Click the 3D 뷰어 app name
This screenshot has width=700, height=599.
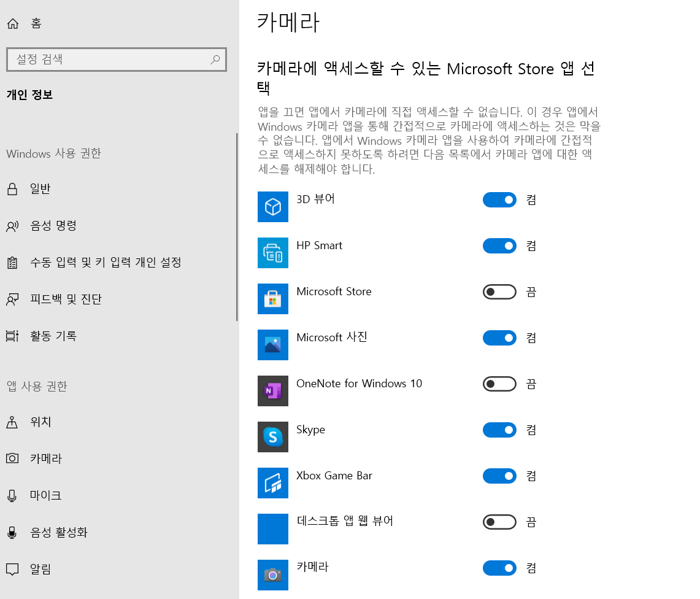(315, 199)
